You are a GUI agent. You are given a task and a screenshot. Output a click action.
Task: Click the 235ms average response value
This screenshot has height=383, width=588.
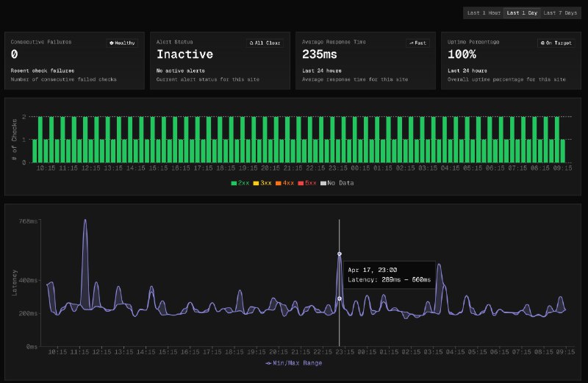point(319,54)
